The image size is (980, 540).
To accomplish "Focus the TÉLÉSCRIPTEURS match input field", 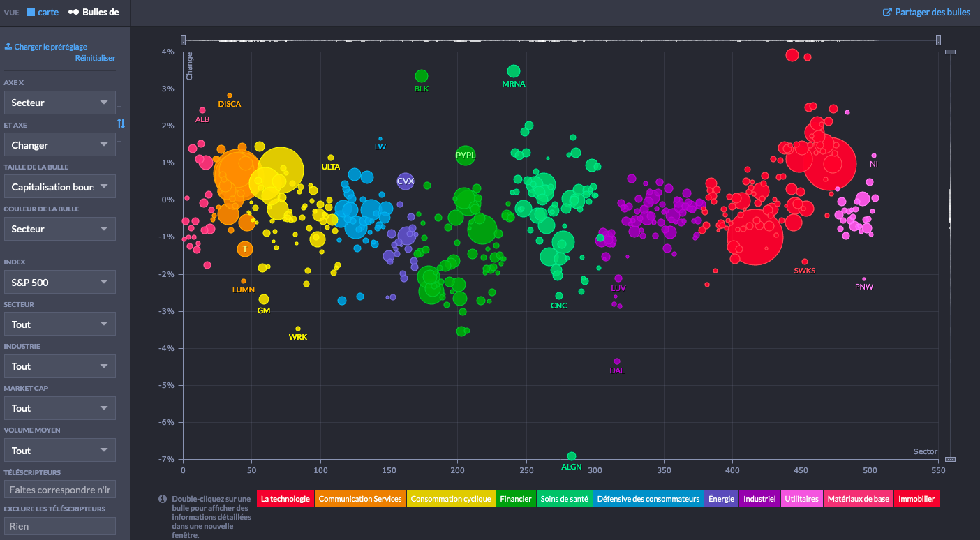I will 60,490.
